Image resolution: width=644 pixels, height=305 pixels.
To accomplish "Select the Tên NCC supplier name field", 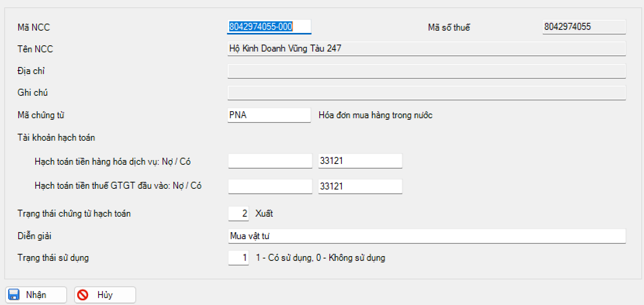I will pos(426,48).
